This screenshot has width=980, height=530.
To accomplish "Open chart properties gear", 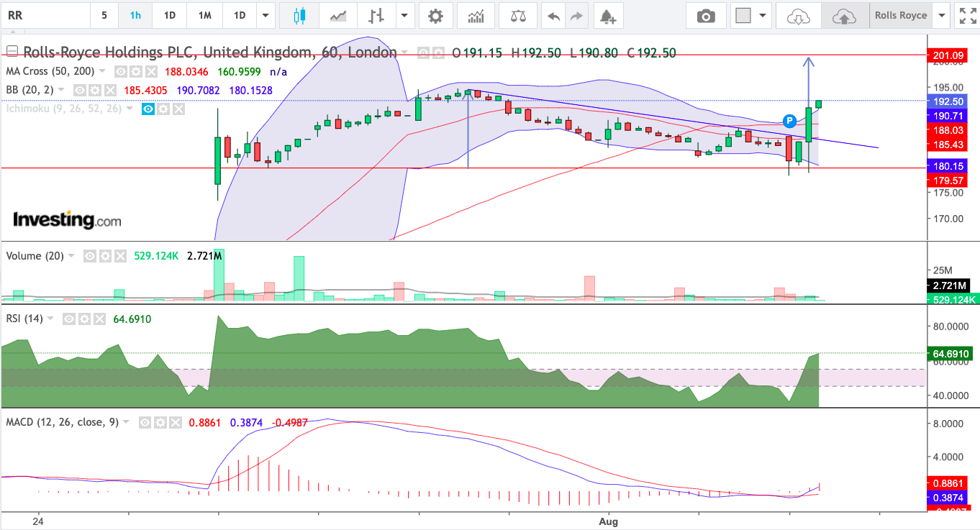I will 435,15.
